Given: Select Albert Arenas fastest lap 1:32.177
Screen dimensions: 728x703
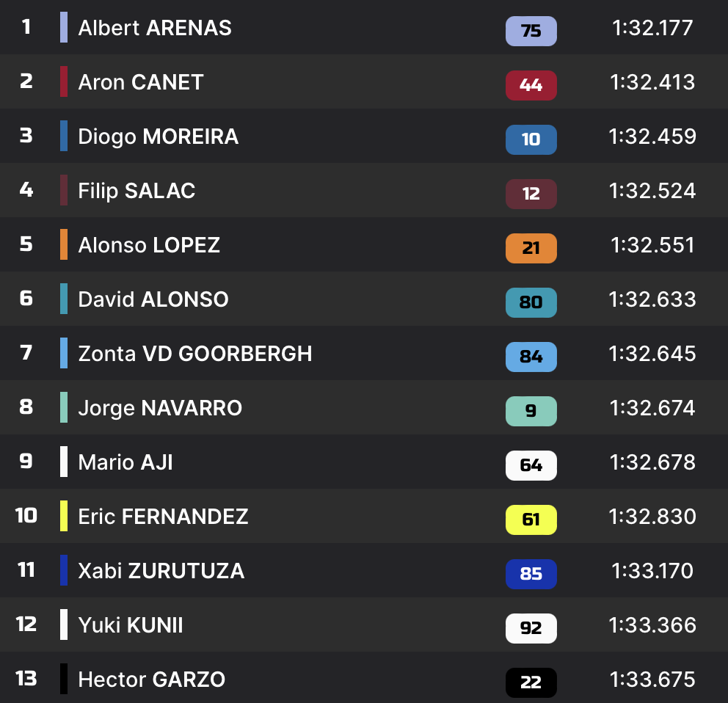Looking at the screenshot, I should (652, 28).
